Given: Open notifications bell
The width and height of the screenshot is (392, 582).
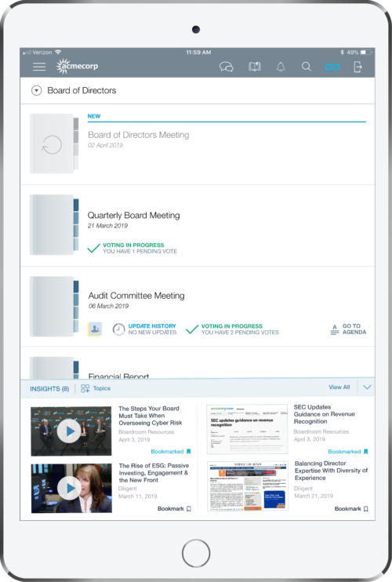Looking at the screenshot, I should [281, 67].
